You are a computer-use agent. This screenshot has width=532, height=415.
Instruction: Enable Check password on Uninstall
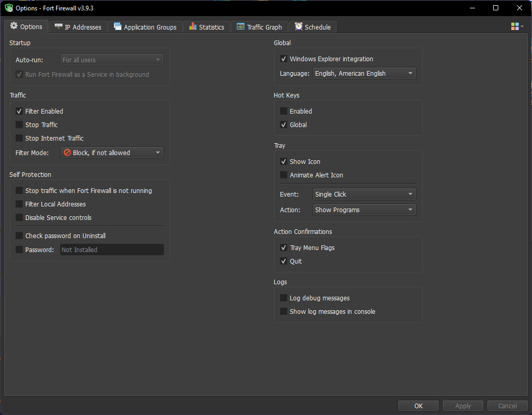(x=19, y=236)
